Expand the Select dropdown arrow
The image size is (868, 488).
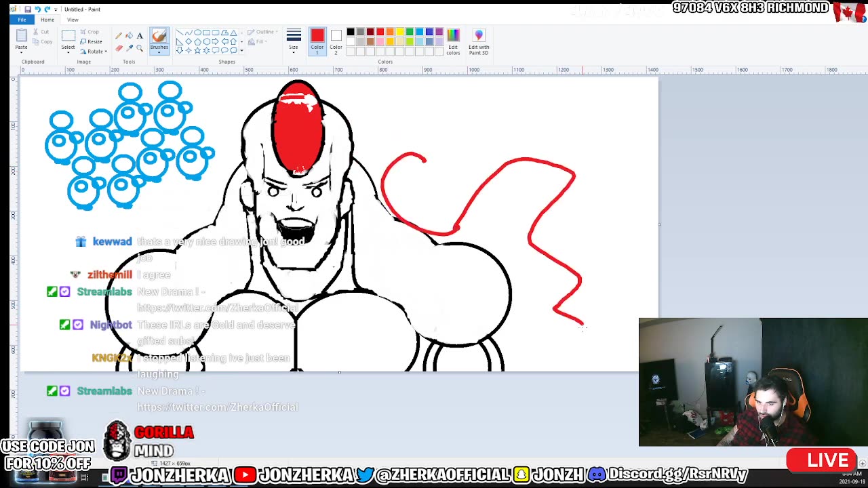(x=68, y=52)
